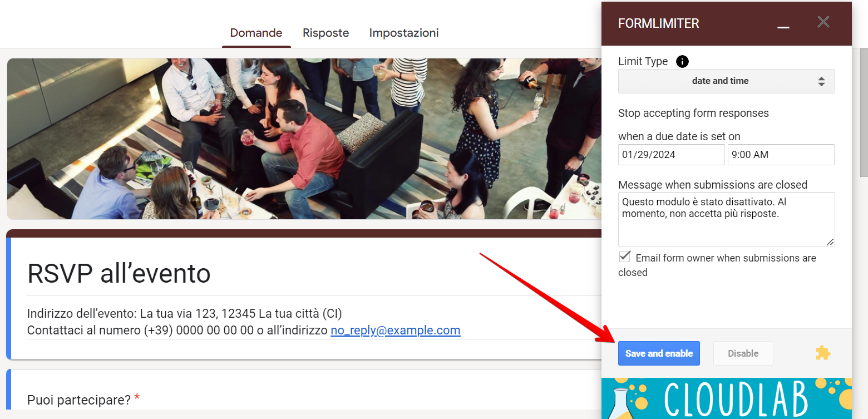Select the form title RSVP all'evento
This screenshot has height=419, width=868.
click(x=119, y=273)
